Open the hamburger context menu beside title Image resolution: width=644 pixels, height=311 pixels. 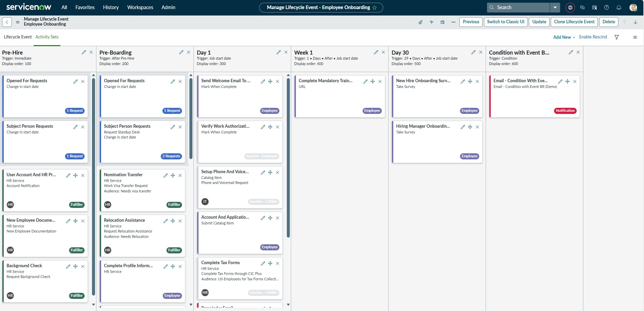click(18, 22)
